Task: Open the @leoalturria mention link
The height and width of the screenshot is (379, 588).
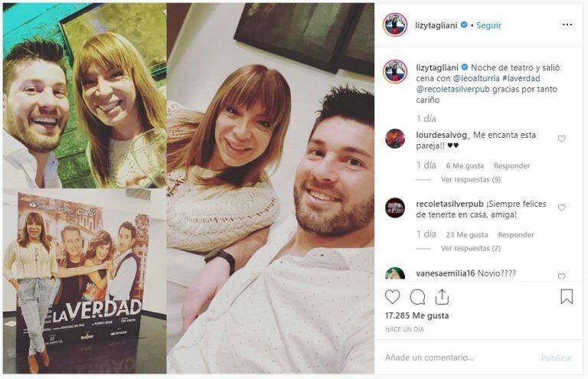Action: click(x=476, y=78)
